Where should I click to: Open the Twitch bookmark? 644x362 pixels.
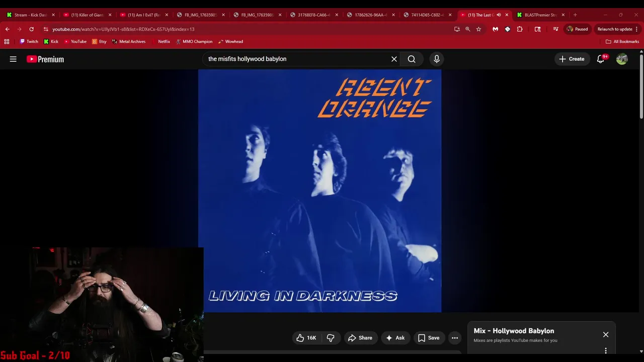pyautogui.click(x=29, y=42)
